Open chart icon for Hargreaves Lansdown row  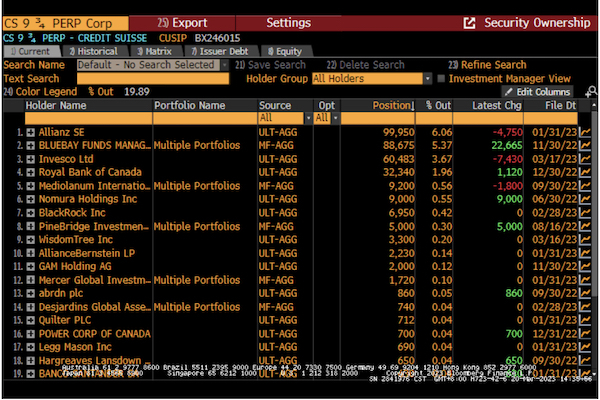coord(585,361)
